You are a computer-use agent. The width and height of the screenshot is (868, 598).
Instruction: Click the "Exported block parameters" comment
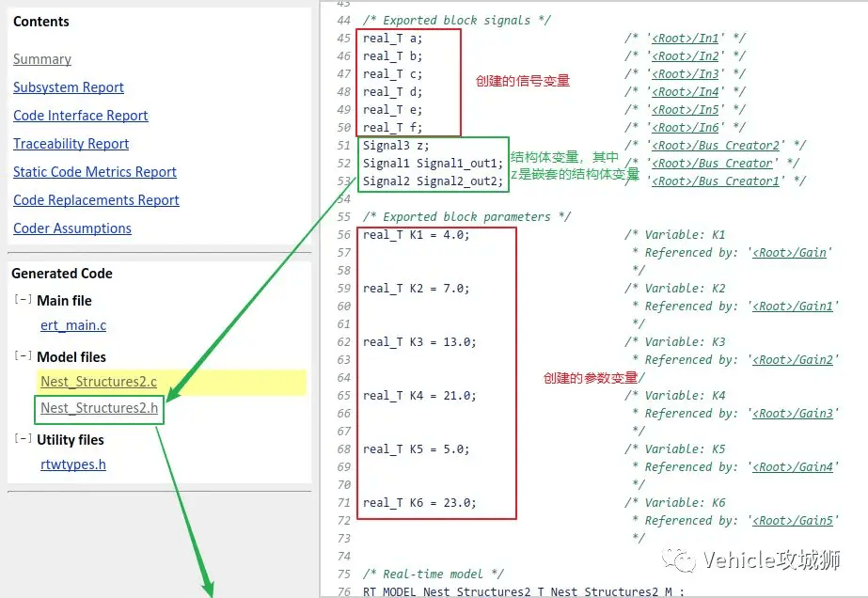coord(466,216)
